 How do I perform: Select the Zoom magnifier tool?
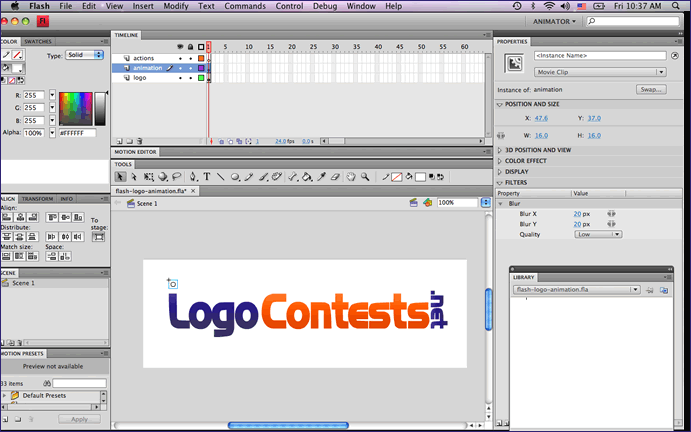click(x=365, y=177)
